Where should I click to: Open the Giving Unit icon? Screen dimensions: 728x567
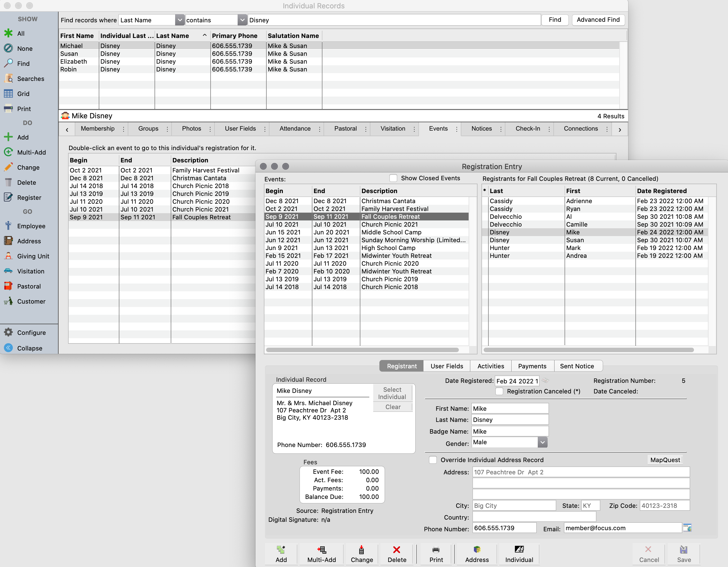[8, 256]
